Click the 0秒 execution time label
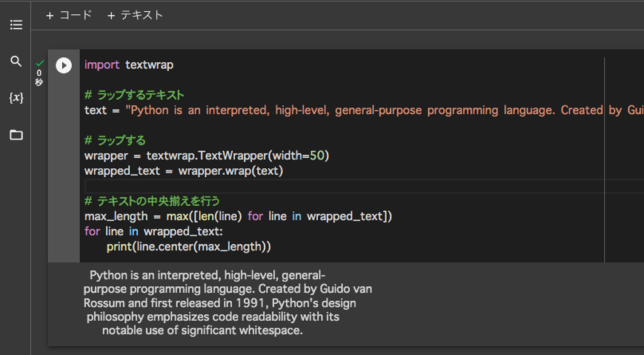The height and width of the screenshot is (355, 644). pos(39,78)
